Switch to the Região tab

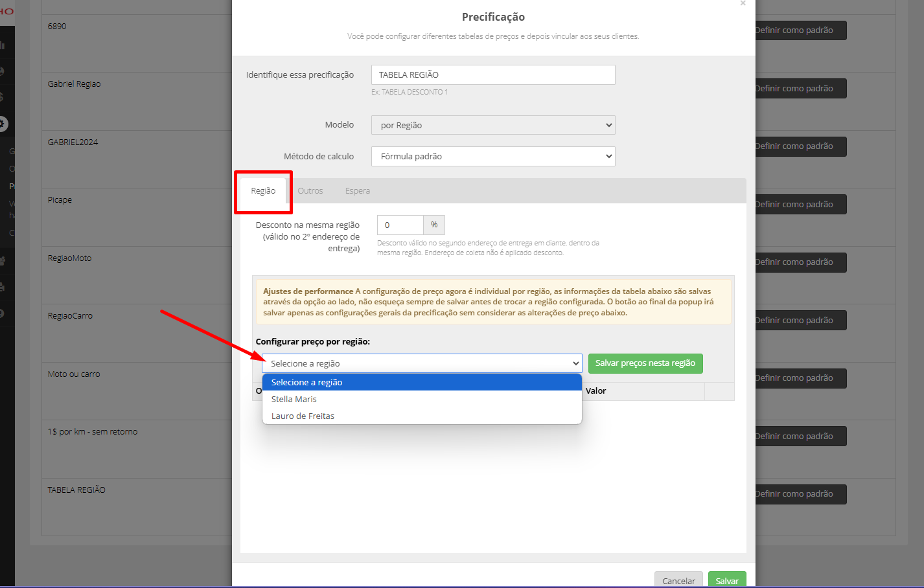263,191
